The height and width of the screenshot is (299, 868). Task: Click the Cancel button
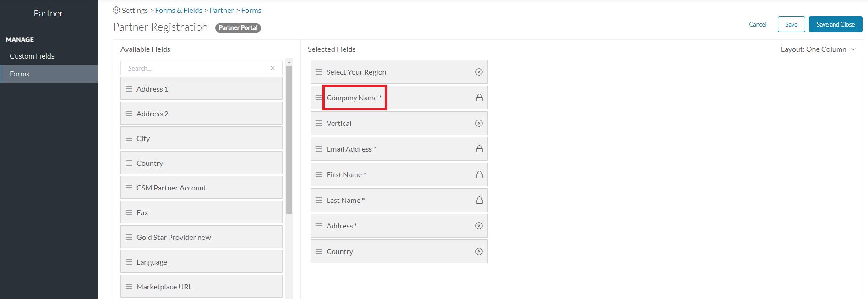[758, 24]
